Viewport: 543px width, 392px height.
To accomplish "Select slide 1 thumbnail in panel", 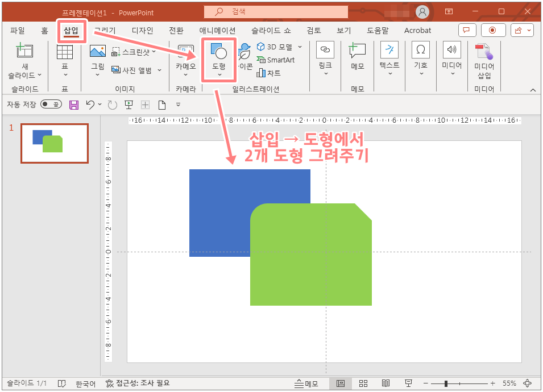I will 54,143.
